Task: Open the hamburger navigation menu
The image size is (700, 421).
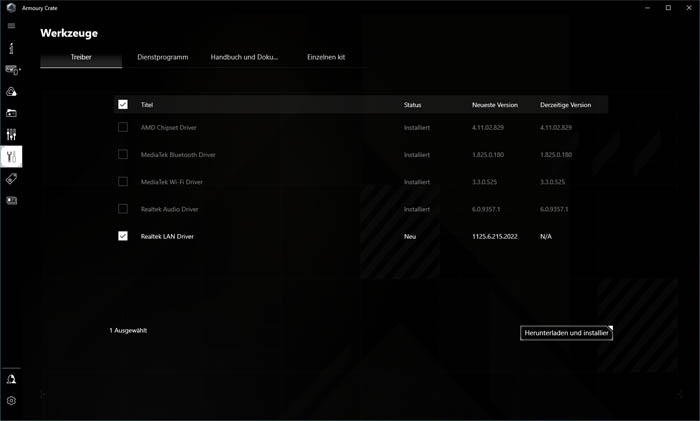Action: coord(11,26)
